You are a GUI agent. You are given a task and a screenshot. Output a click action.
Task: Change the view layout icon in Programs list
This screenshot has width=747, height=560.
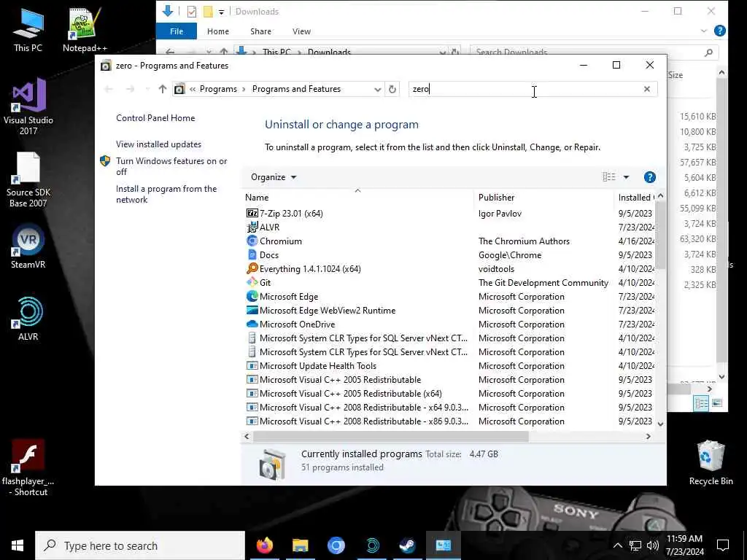[x=609, y=177]
